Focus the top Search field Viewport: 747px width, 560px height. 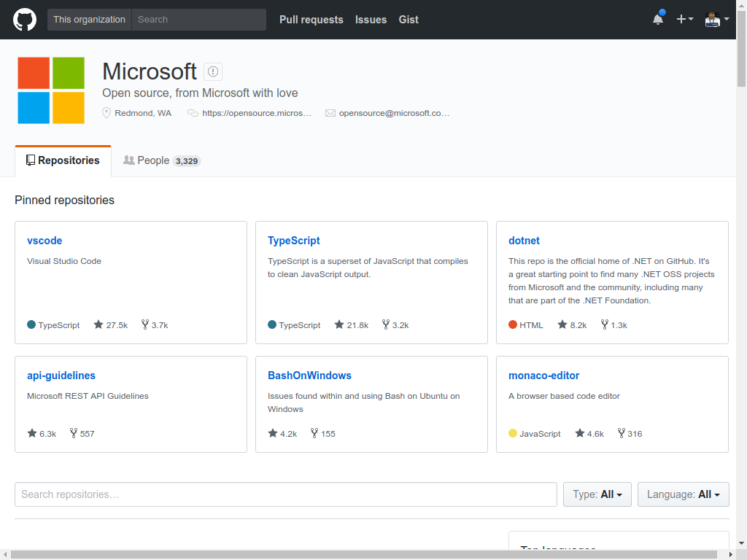tap(198, 20)
